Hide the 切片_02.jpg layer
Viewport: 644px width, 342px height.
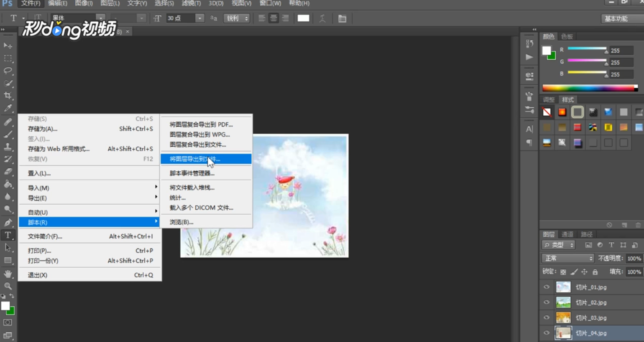click(547, 302)
